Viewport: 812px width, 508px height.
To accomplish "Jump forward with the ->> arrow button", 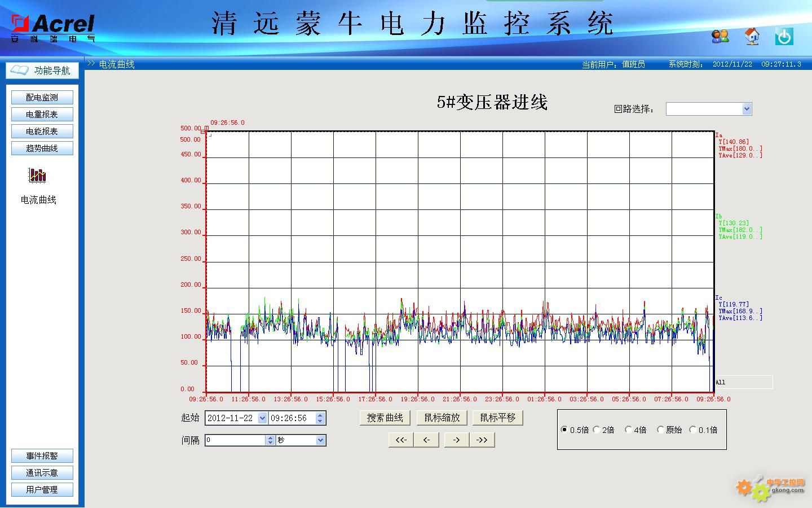I will (482, 440).
